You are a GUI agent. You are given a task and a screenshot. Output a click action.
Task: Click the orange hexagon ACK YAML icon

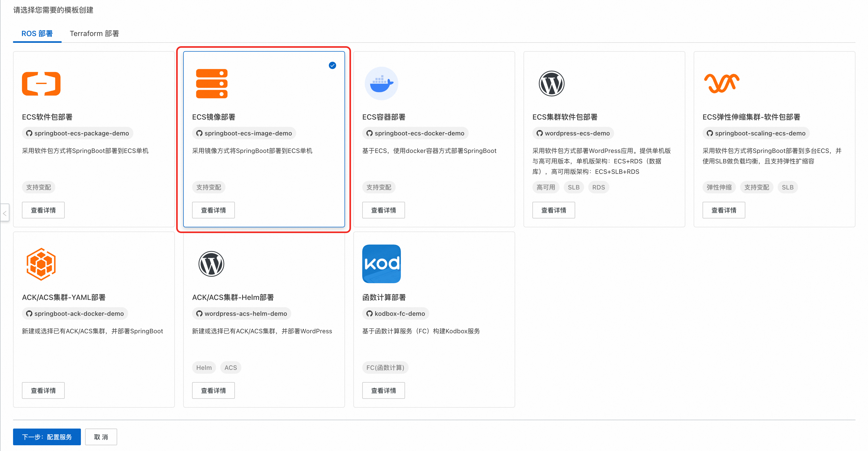pyautogui.click(x=41, y=264)
